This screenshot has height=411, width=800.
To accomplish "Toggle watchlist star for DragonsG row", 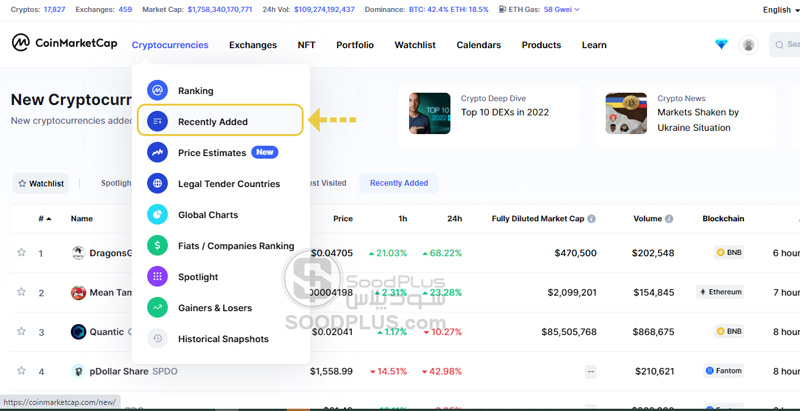I will pos(21,253).
